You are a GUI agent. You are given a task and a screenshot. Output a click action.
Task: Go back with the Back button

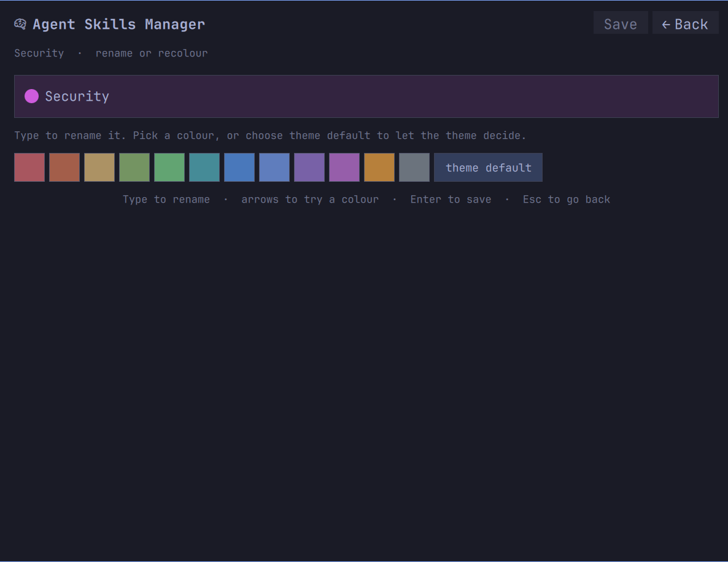(685, 23)
